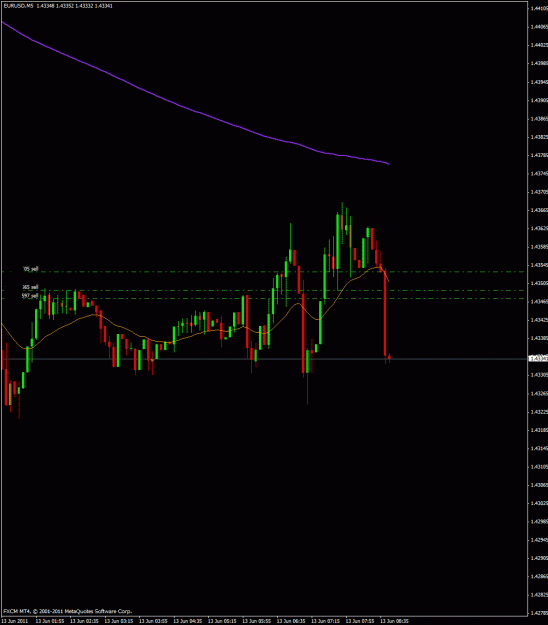Click the current price tag on price axis
The height and width of the screenshot is (625, 548).
pos(538,359)
